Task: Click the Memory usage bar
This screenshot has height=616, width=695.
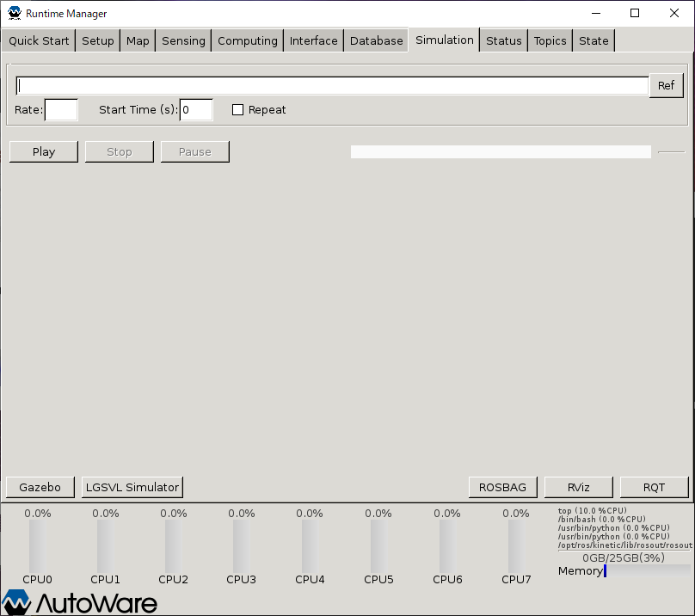Action: coord(647,570)
